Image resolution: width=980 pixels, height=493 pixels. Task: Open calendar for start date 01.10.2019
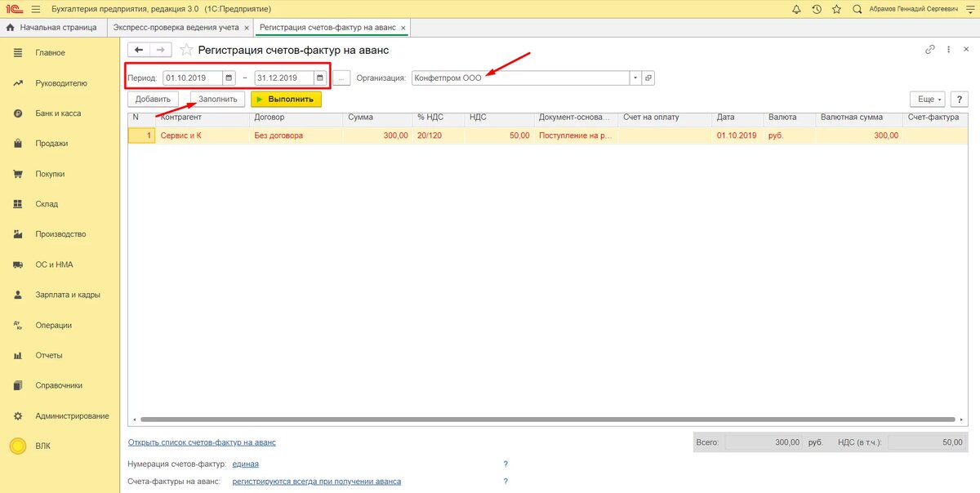click(x=229, y=78)
